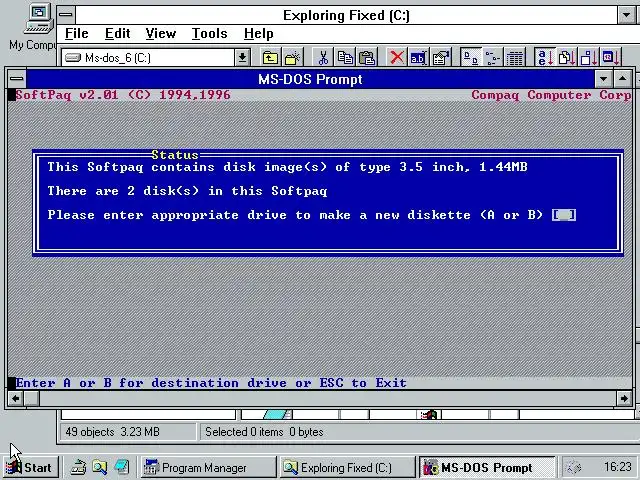Click the right arrow of horizontal scrollbar

click(x=624, y=398)
